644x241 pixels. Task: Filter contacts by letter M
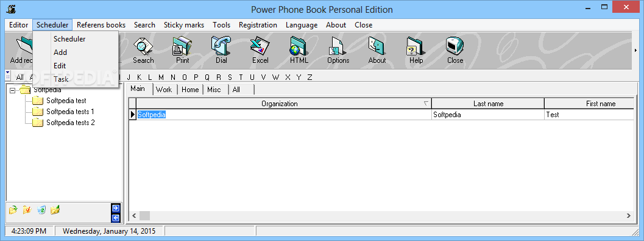coord(161,77)
